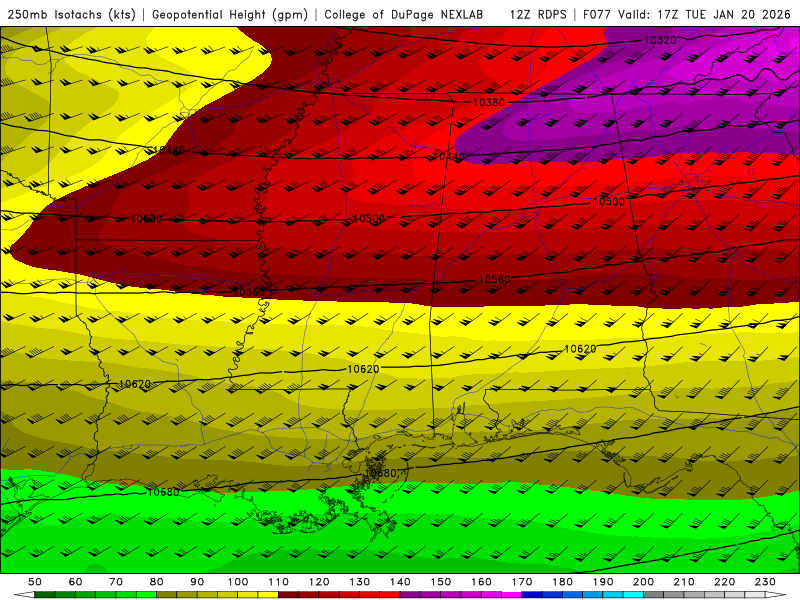Select the 140 kts colorbar label

tap(400, 582)
